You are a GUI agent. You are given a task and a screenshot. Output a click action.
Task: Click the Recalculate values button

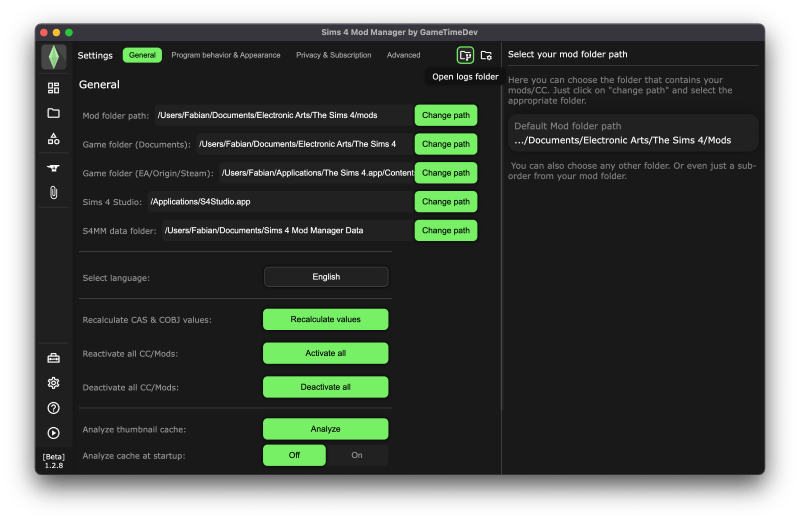pyautogui.click(x=326, y=319)
